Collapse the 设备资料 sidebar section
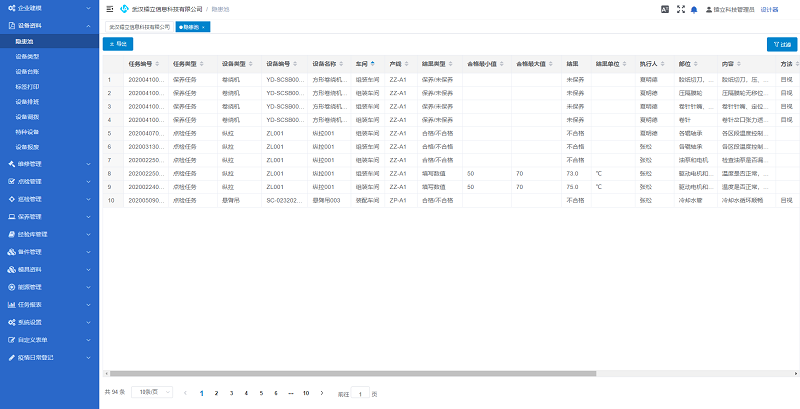The height and width of the screenshot is (409, 800). coord(48,24)
